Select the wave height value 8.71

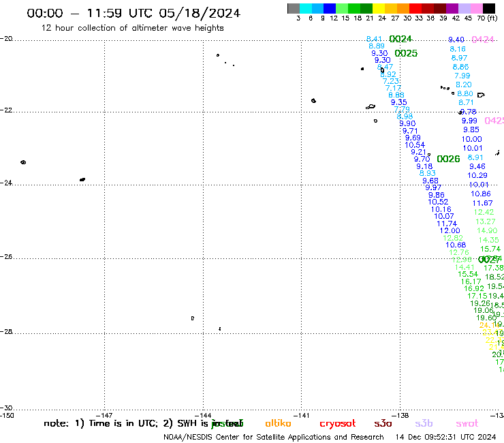466,102
